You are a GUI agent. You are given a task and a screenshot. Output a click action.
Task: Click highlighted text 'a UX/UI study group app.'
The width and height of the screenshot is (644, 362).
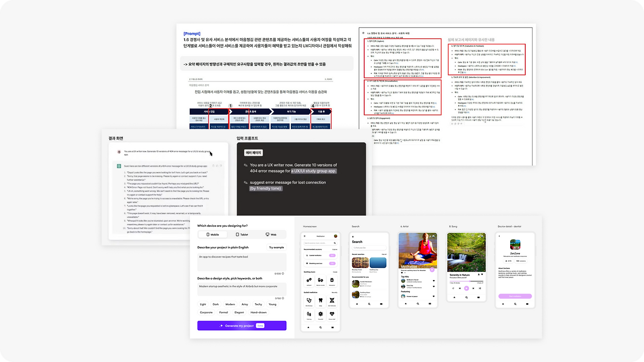click(x=313, y=171)
